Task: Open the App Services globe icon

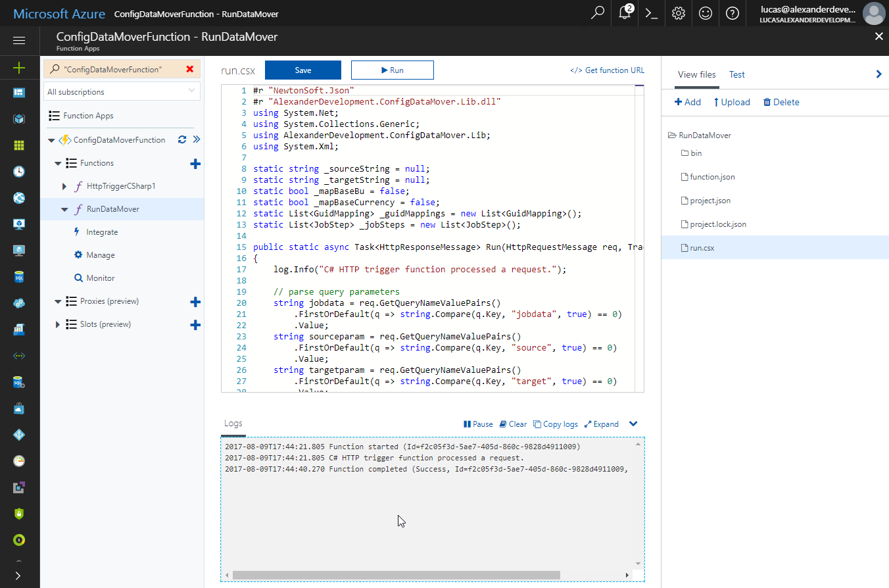Action: click(x=19, y=198)
